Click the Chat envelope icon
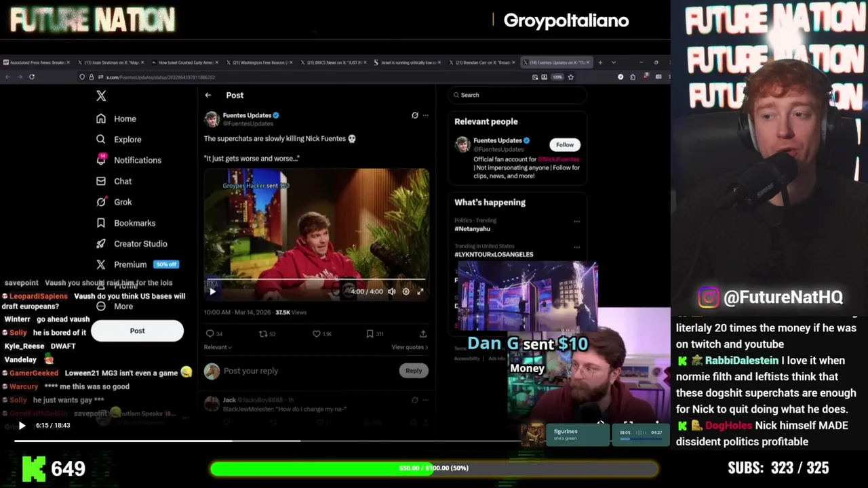Viewport: 868px width, 488px height. coord(101,181)
